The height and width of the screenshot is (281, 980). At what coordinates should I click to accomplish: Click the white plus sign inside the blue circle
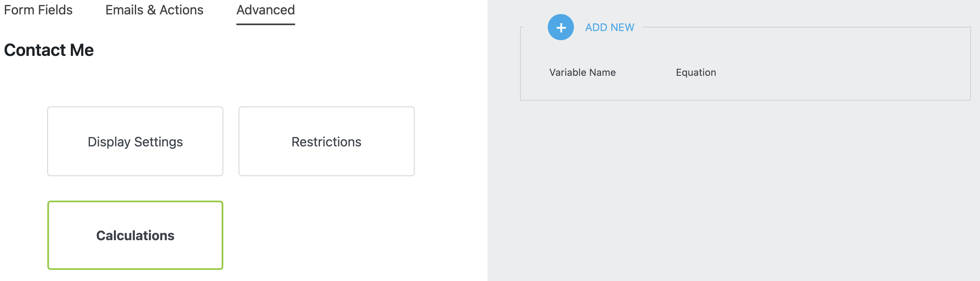point(561,27)
